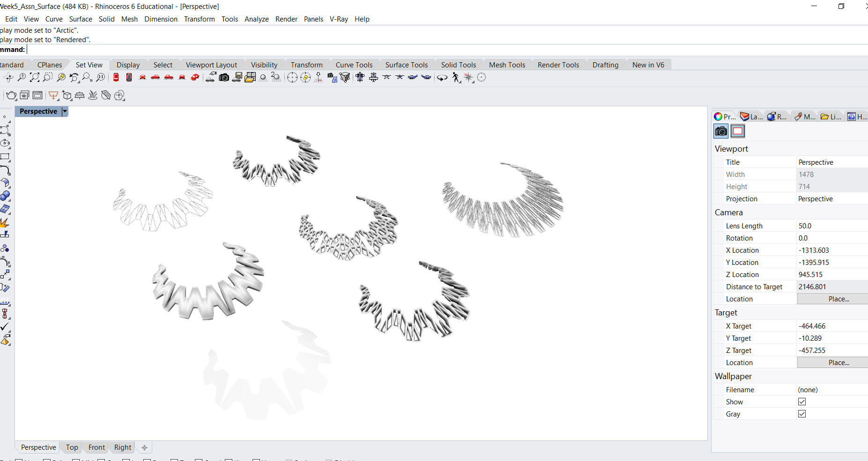Image resolution: width=868 pixels, height=461 pixels.
Task: Switch to the Surface Tools toolbar tab
Action: tap(406, 65)
